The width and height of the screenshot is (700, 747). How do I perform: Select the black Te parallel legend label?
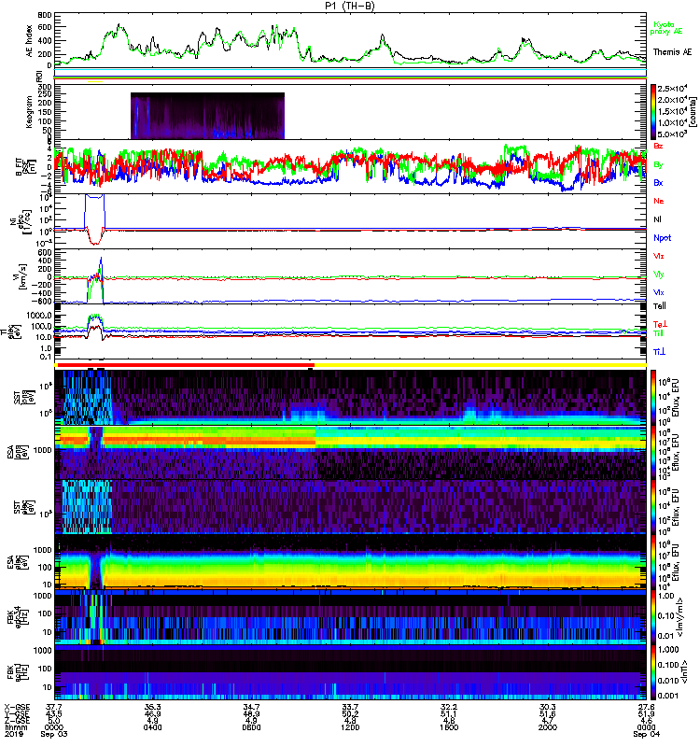pyautogui.click(x=660, y=306)
